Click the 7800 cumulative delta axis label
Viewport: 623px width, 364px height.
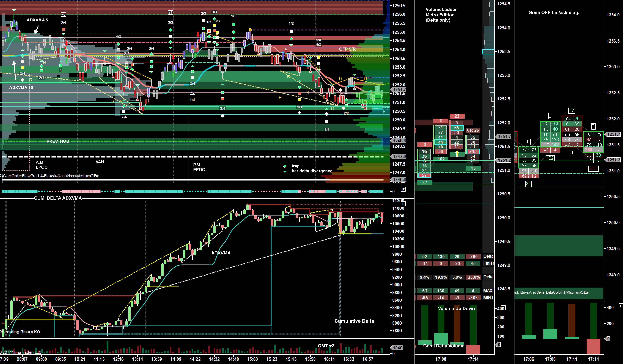[397, 331]
